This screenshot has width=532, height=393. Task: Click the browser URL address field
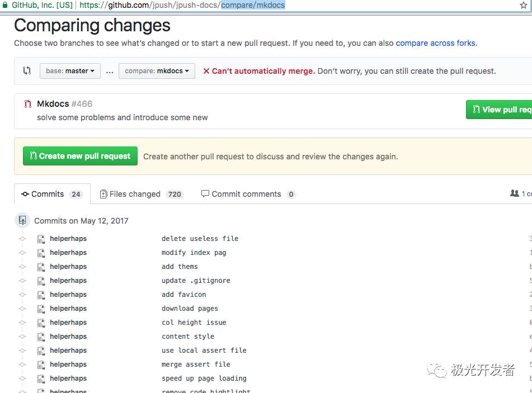point(265,5)
